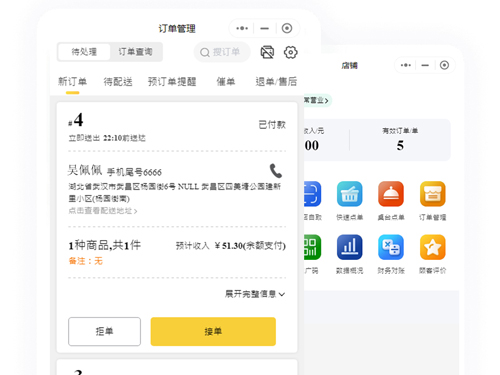Open 财务对账 calculator icon in store window

pos(391,247)
